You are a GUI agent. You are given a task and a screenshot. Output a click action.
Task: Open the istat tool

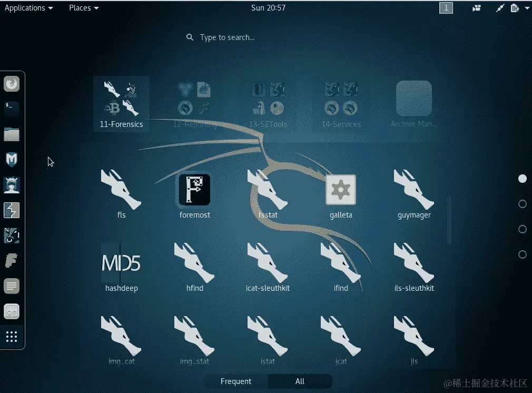pyautogui.click(x=268, y=340)
